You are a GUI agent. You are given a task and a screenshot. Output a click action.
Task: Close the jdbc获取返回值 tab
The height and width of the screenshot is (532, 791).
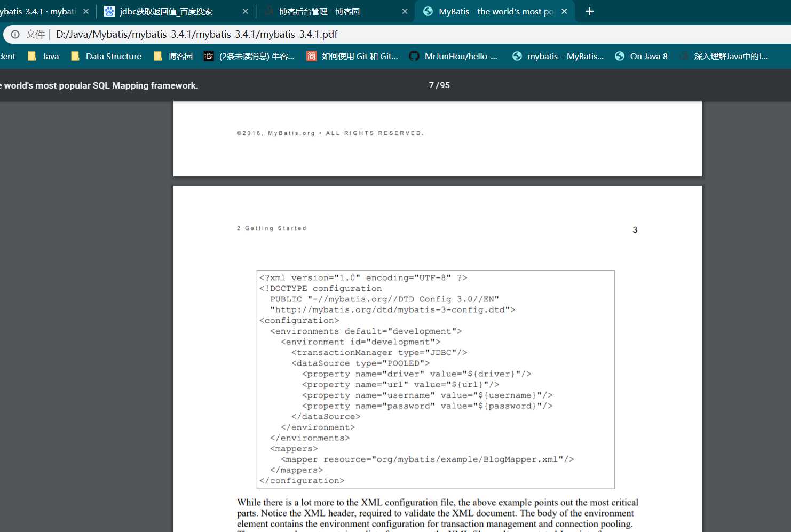[x=245, y=11]
